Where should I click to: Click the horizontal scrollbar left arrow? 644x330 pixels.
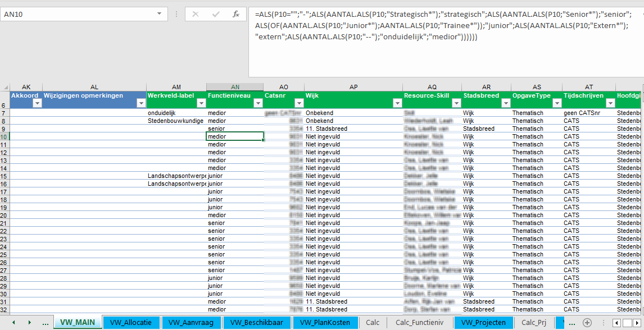pos(616,323)
